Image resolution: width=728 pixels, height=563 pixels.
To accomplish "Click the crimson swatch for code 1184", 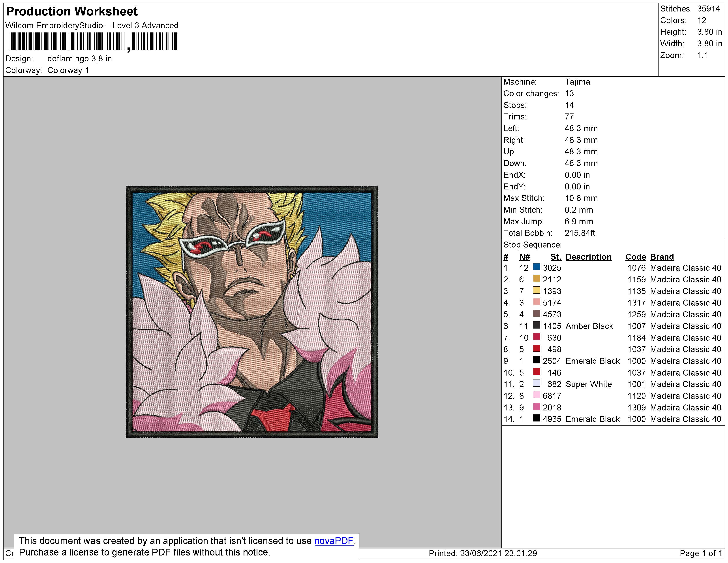I will [x=536, y=337].
